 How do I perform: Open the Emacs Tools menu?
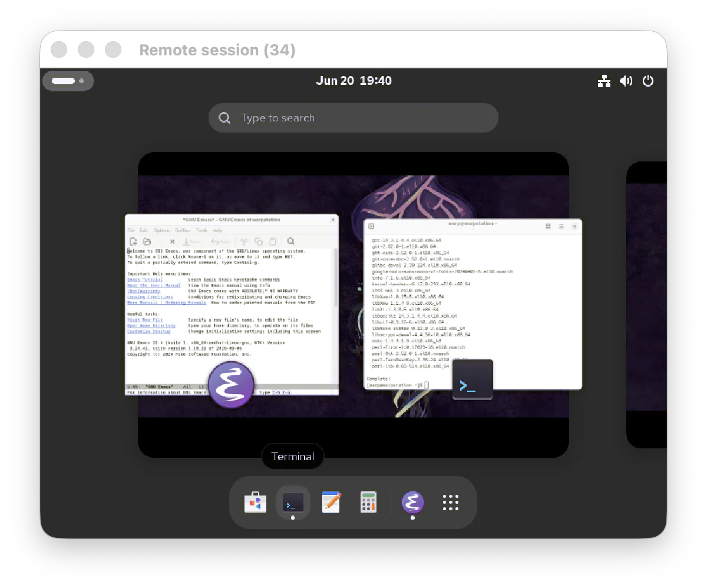201,230
